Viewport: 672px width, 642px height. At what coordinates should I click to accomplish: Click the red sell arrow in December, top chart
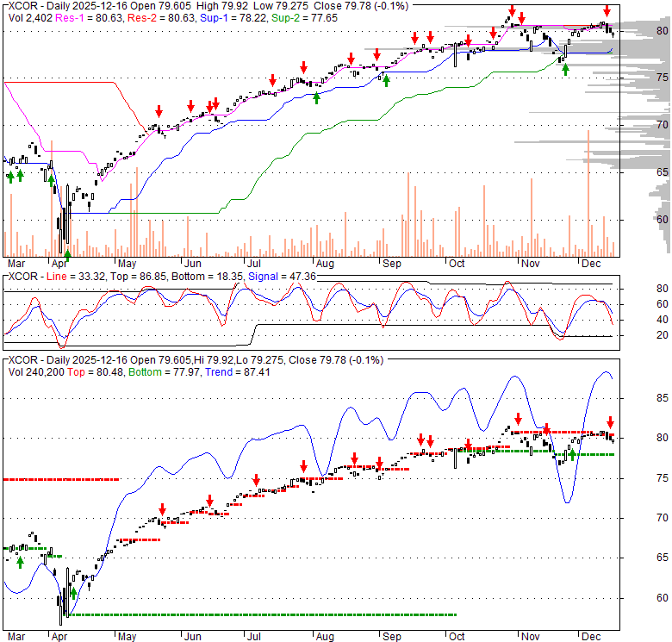tap(607, 10)
